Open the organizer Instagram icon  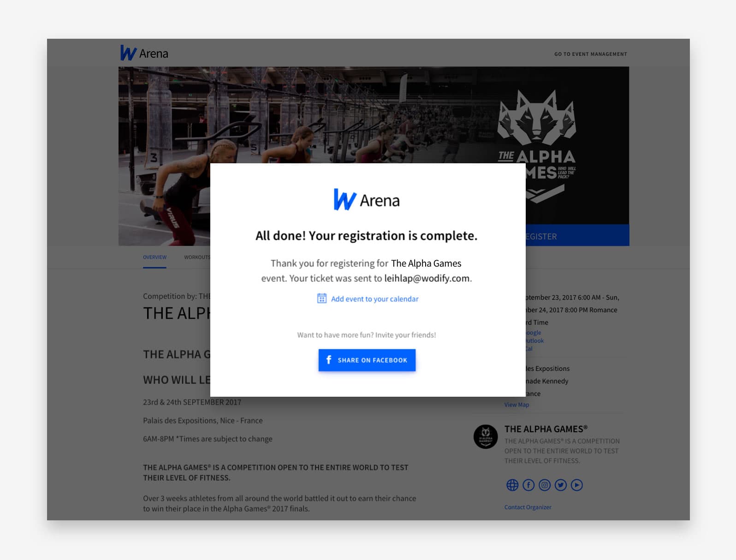pyautogui.click(x=545, y=485)
